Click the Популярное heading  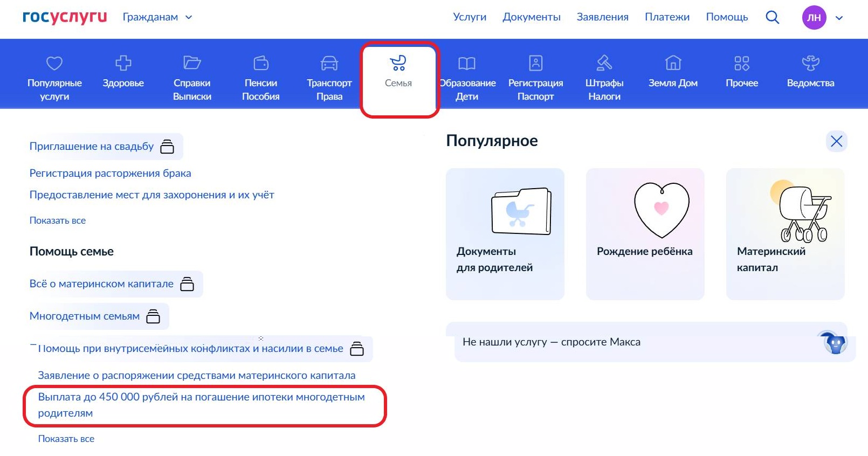(492, 141)
